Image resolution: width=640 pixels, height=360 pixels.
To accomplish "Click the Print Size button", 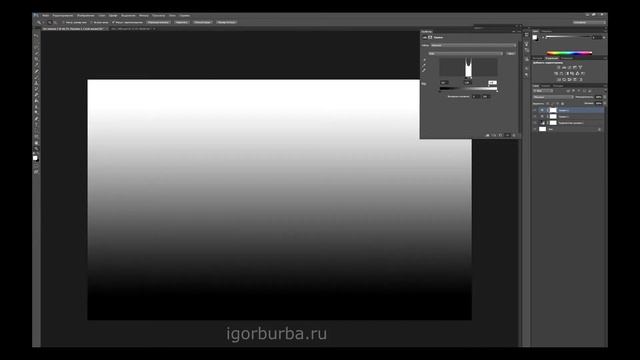I will (x=226, y=22).
